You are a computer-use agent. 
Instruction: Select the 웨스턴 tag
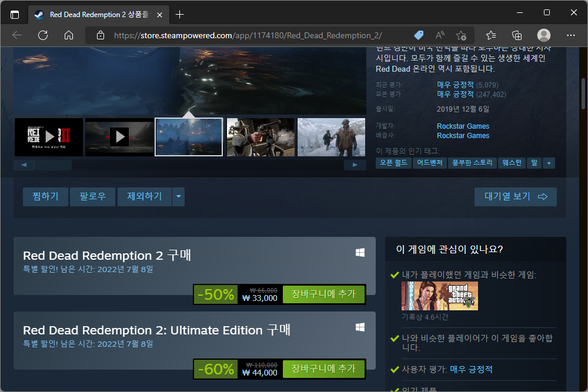512,163
